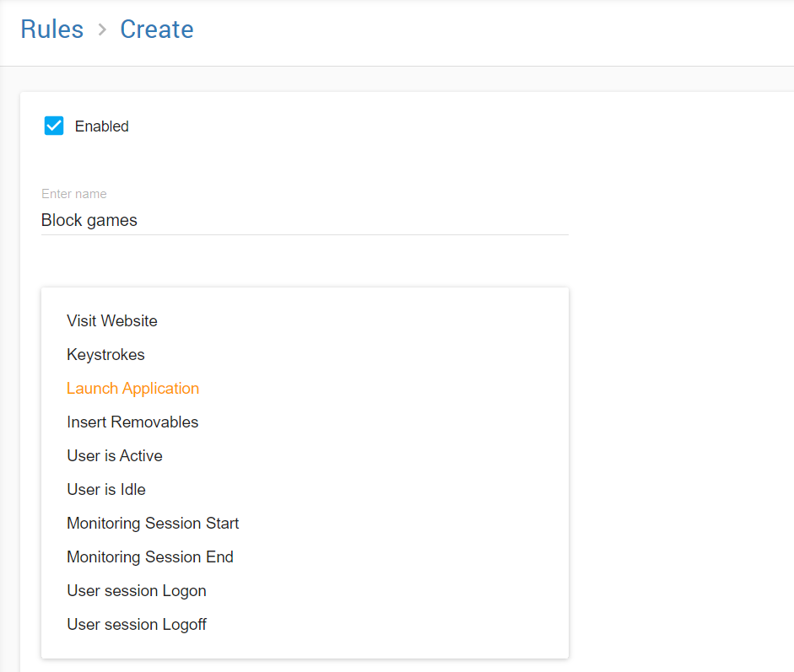Choose the Keystrokes option
Screen dimensions: 794x672
(105, 355)
